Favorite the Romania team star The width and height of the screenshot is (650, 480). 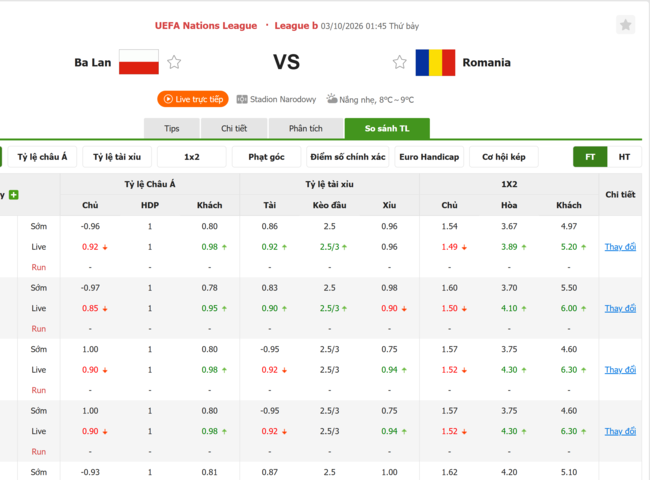point(400,62)
